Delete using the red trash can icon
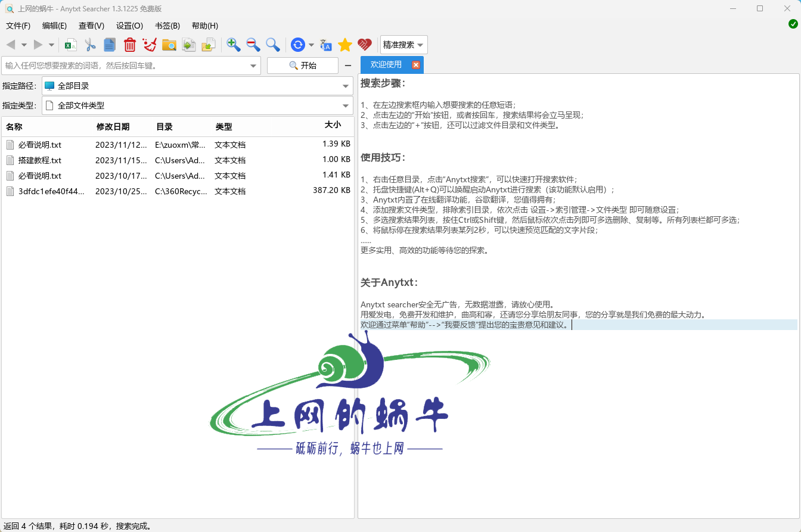801x532 pixels. (x=130, y=45)
